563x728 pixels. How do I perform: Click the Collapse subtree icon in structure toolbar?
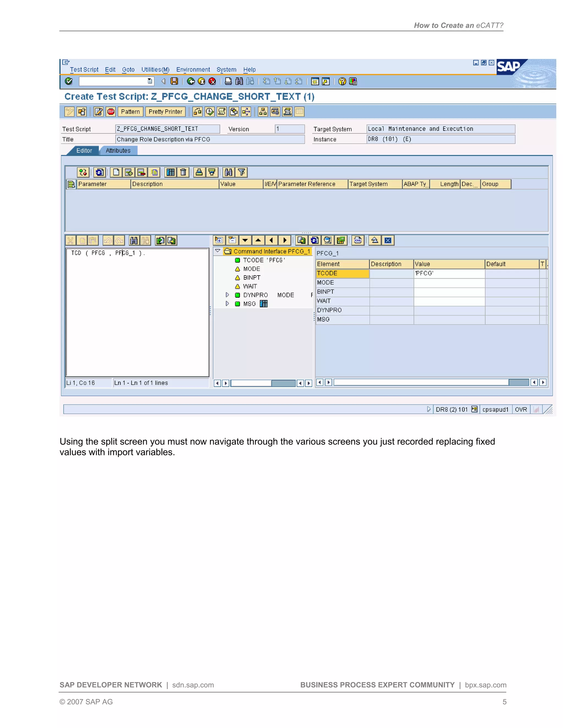232,240
